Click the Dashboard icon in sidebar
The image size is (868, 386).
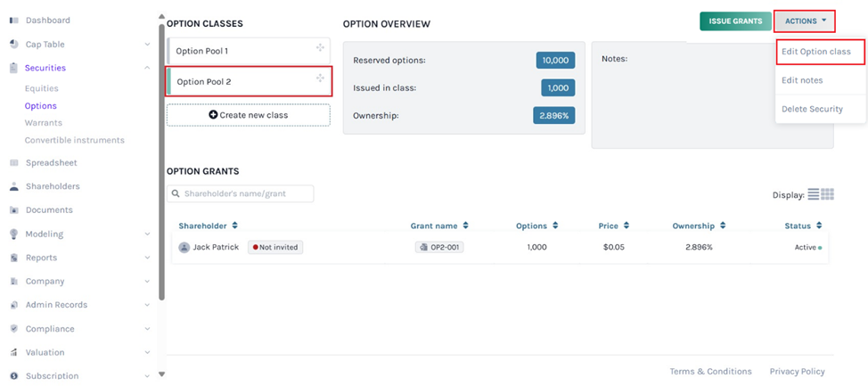click(14, 21)
